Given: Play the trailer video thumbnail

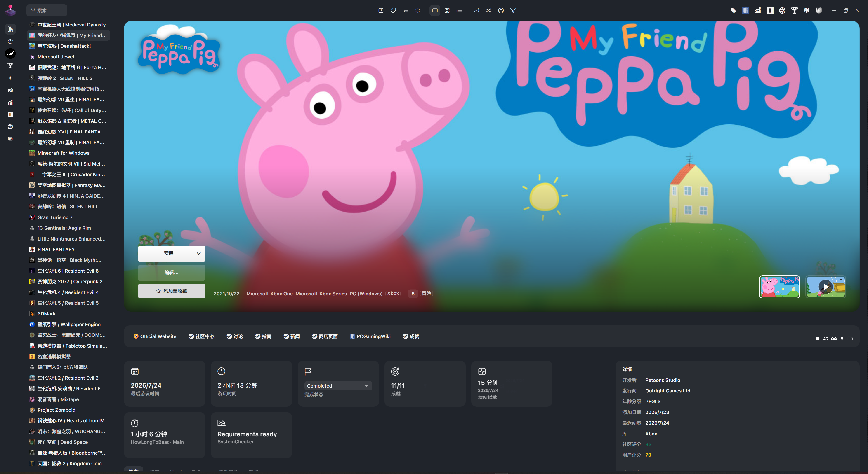Looking at the screenshot, I should point(826,287).
